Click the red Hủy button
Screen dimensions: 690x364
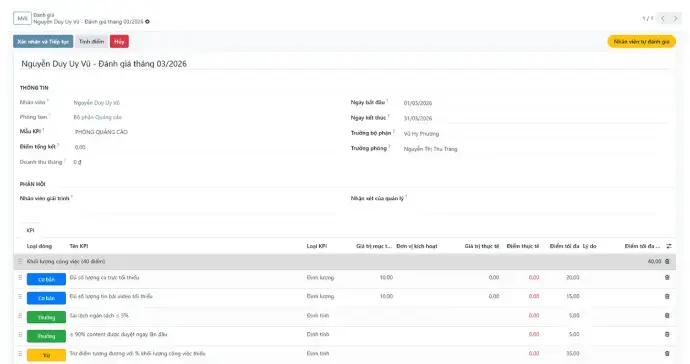point(119,41)
